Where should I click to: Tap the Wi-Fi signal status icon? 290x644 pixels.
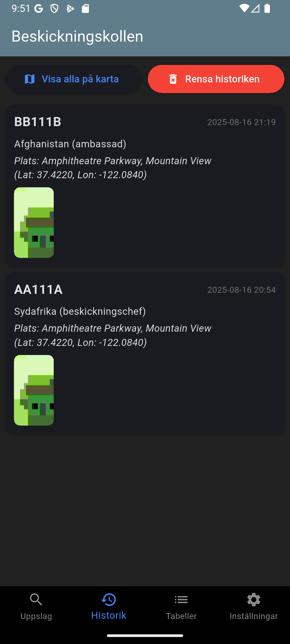pos(244,8)
